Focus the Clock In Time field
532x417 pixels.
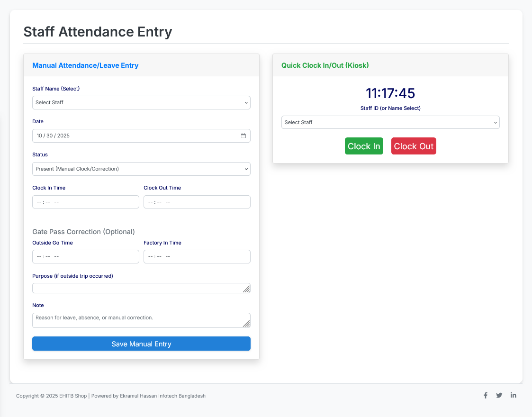(85, 202)
